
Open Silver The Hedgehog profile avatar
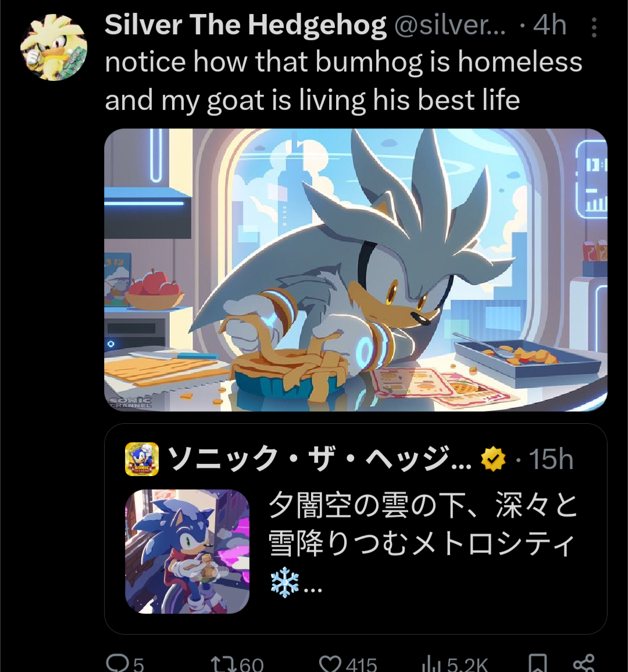pyautogui.click(x=53, y=47)
